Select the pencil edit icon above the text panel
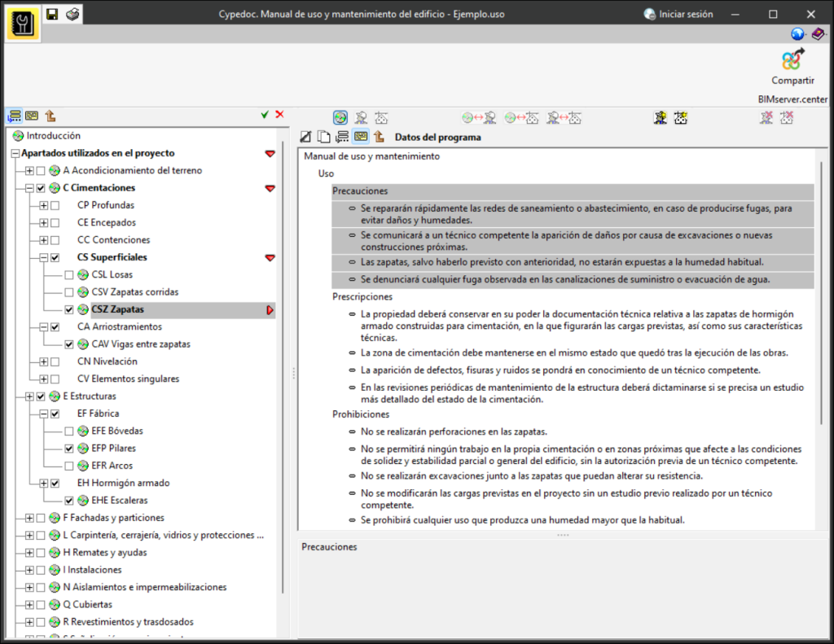This screenshot has height=644, width=834. [307, 136]
